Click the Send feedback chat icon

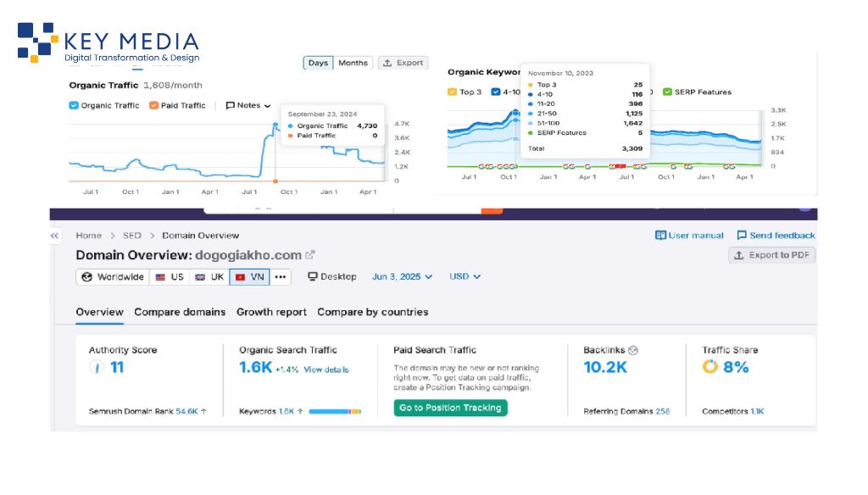pyautogui.click(x=742, y=236)
